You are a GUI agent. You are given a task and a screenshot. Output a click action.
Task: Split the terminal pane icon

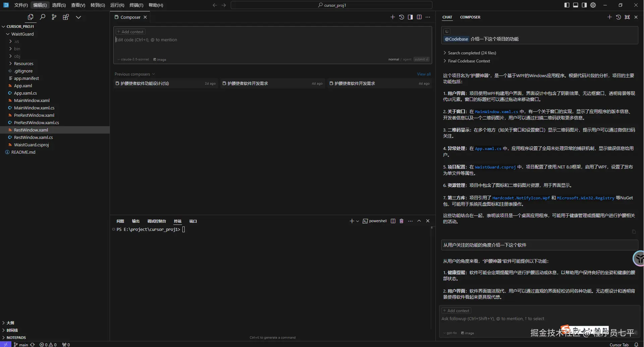pyautogui.click(x=393, y=221)
